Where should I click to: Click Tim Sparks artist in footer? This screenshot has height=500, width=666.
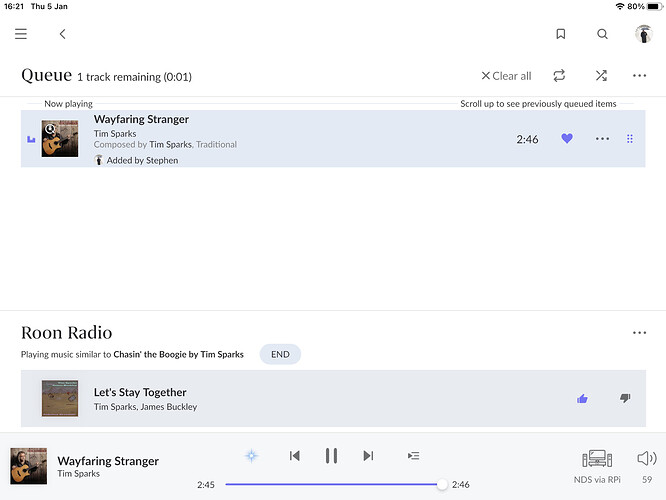pyautogui.click(x=79, y=474)
